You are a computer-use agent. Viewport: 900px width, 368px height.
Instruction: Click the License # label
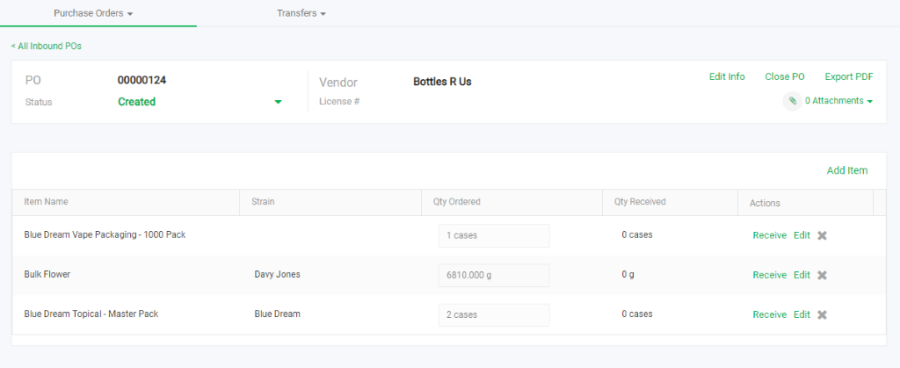(339, 102)
